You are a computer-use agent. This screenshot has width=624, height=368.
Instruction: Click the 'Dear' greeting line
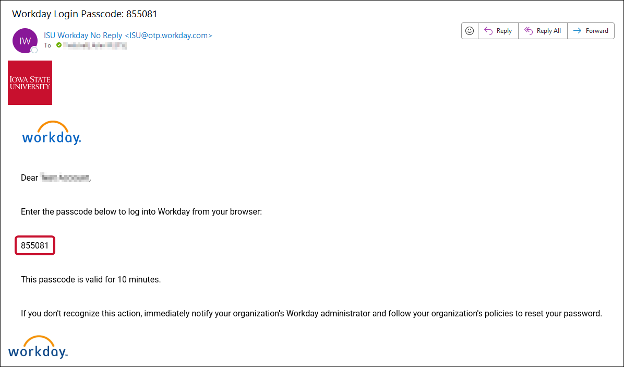click(56, 178)
